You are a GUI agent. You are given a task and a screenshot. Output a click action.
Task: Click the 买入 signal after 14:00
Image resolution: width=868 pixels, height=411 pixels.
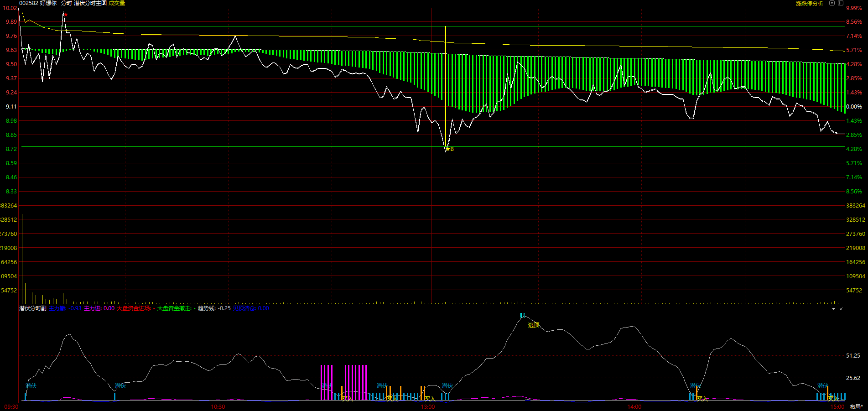coord(702,399)
